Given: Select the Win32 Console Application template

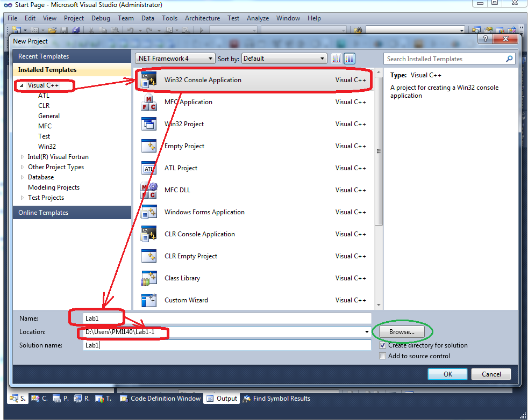Looking at the screenshot, I should pyautogui.click(x=254, y=80).
